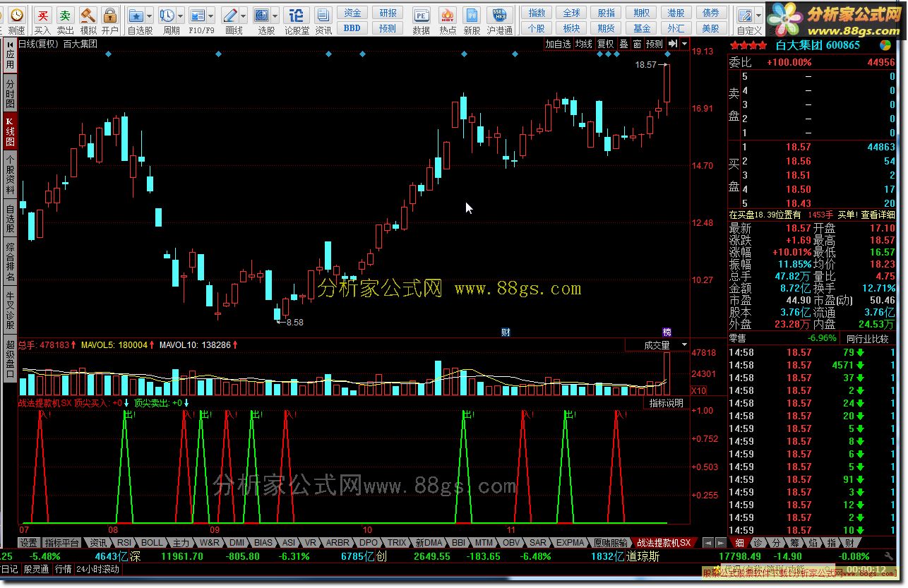Click the 卖出 (sell) toolbar icon
The width and height of the screenshot is (908, 588).
[x=65, y=15]
